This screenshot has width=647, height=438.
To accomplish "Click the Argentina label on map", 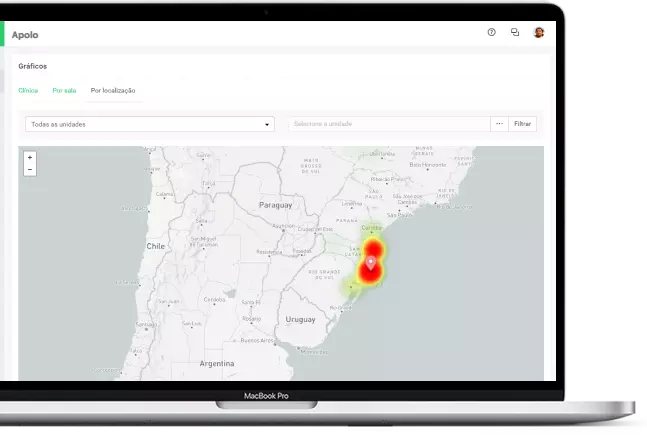I will tap(217, 364).
